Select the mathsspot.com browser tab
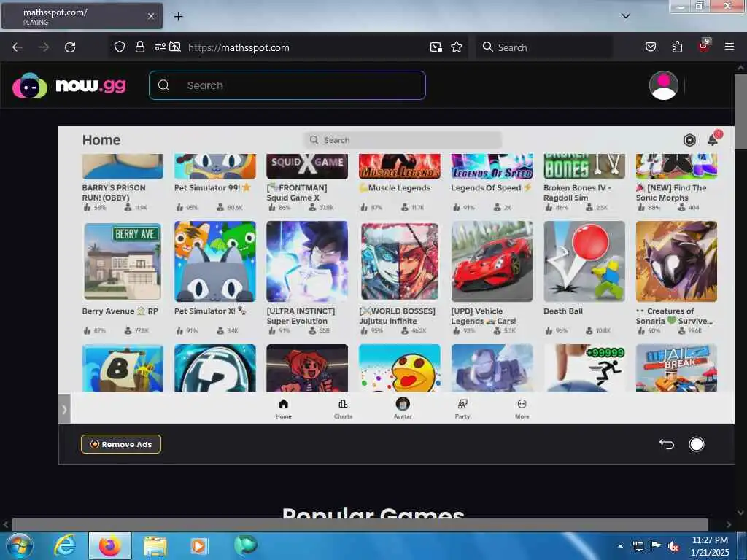The height and width of the screenshot is (560, 747). tap(82, 16)
